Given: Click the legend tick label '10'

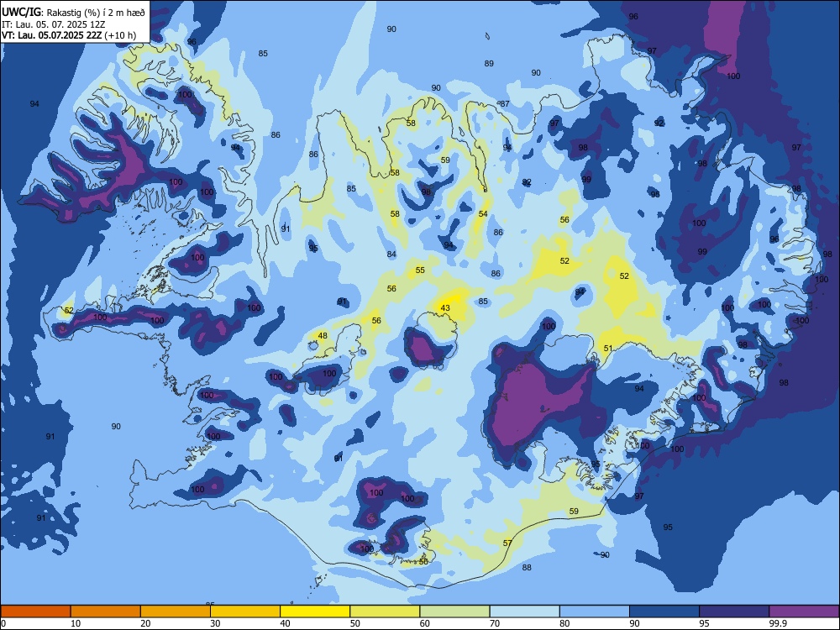Looking at the screenshot, I should (76, 623).
